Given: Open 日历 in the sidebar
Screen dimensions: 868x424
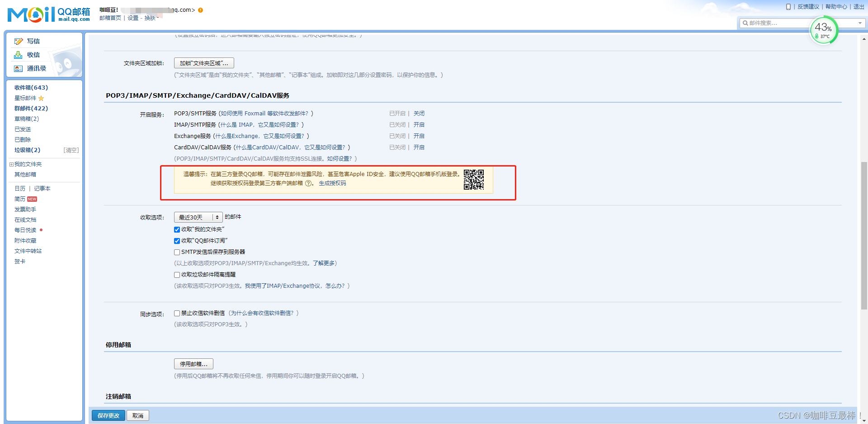Looking at the screenshot, I should pyautogui.click(x=20, y=189).
